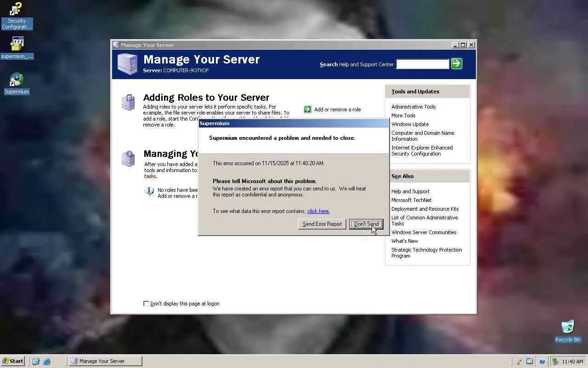Click the Adding Roles to Your Server heading
Image resolution: width=588 pixels, height=368 pixels.
[206, 98]
